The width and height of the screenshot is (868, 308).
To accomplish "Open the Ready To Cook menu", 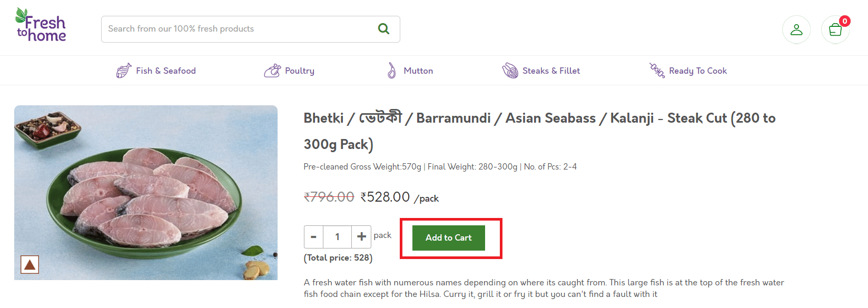I will tap(698, 71).
